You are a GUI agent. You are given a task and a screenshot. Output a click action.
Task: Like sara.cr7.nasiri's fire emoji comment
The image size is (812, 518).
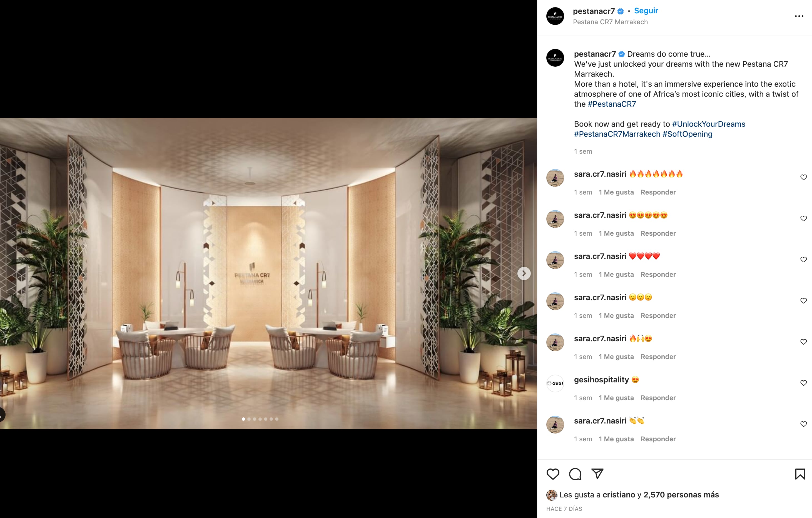[803, 177]
